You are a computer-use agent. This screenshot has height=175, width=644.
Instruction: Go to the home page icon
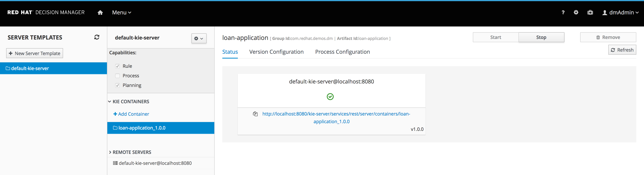100,12
